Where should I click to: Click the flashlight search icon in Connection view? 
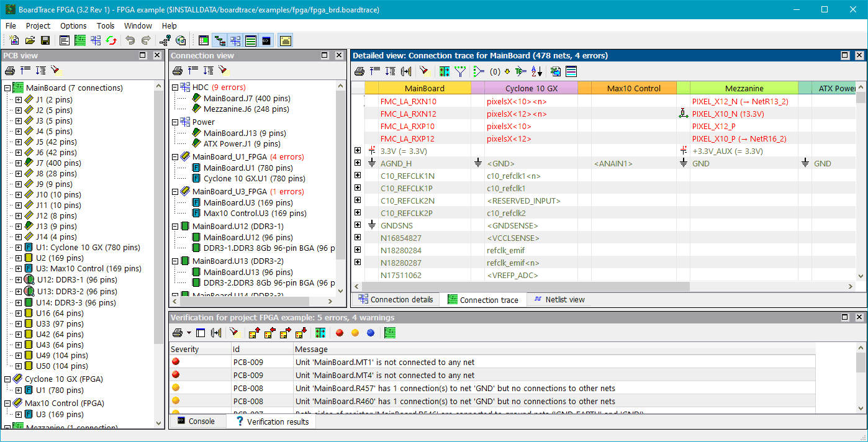point(223,71)
